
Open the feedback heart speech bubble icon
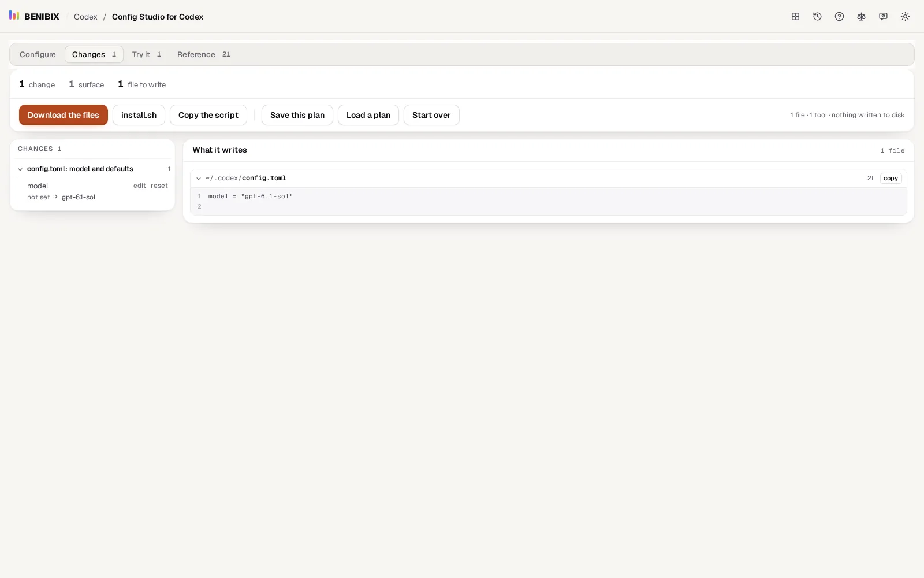pyautogui.click(x=883, y=17)
